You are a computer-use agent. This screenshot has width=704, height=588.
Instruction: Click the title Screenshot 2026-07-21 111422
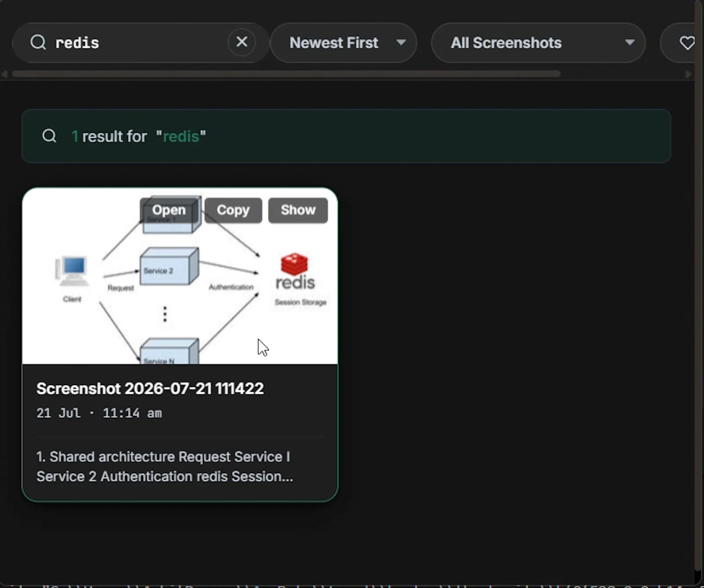[x=150, y=389]
